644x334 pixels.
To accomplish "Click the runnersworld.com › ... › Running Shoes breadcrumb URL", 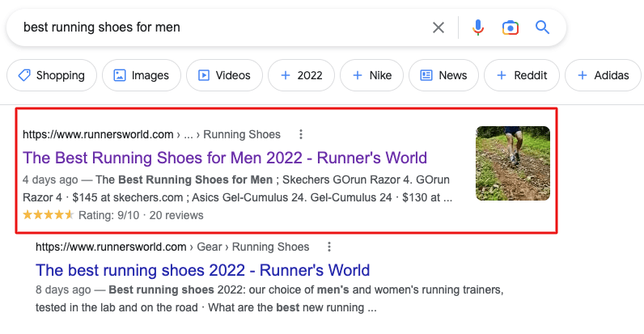I will [x=151, y=134].
